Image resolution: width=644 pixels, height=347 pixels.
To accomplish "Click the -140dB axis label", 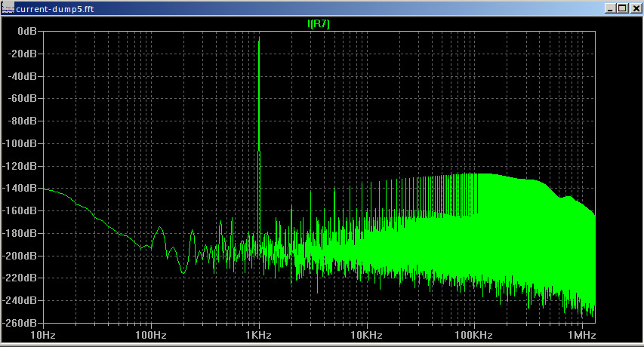I will coord(20,189).
